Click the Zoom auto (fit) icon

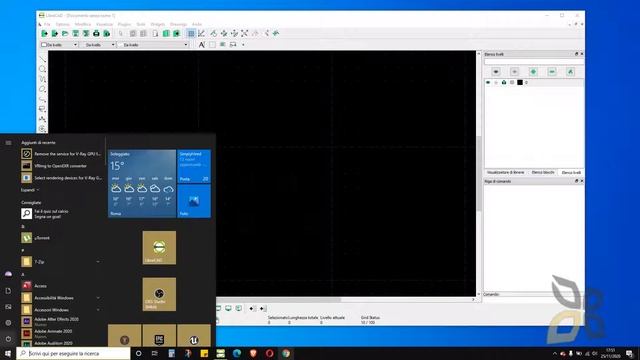click(244, 33)
